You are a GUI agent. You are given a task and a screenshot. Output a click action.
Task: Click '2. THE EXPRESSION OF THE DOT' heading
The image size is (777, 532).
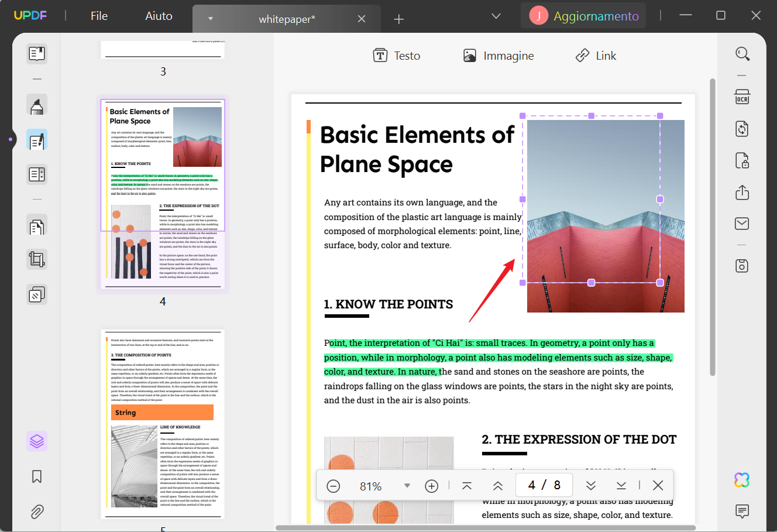click(x=579, y=440)
